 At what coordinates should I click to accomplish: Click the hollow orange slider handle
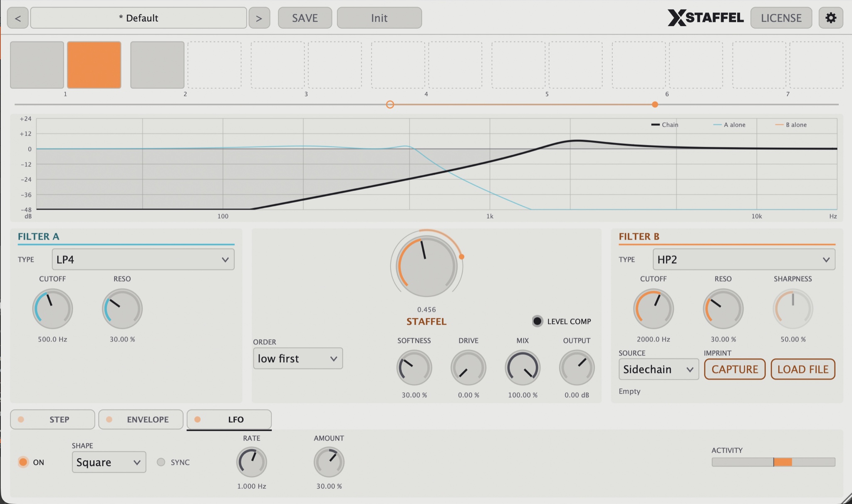[x=390, y=104]
